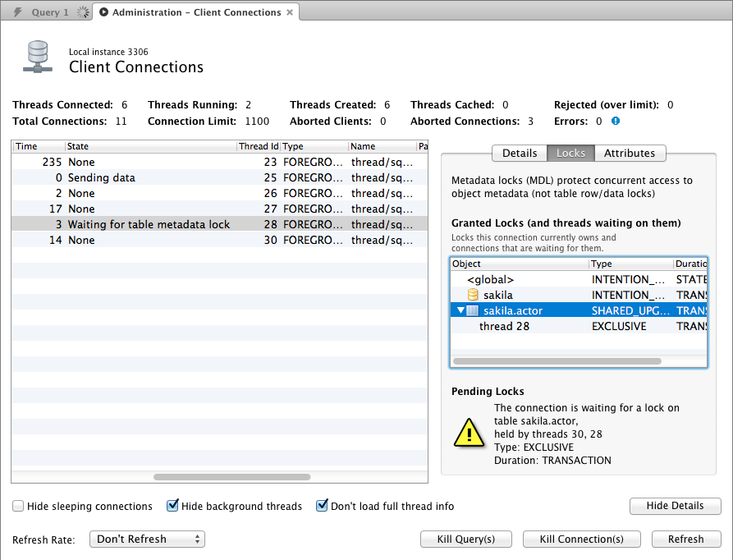The height and width of the screenshot is (560, 733).
Task: Sort connections by the State column header
Action: (150, 146)
